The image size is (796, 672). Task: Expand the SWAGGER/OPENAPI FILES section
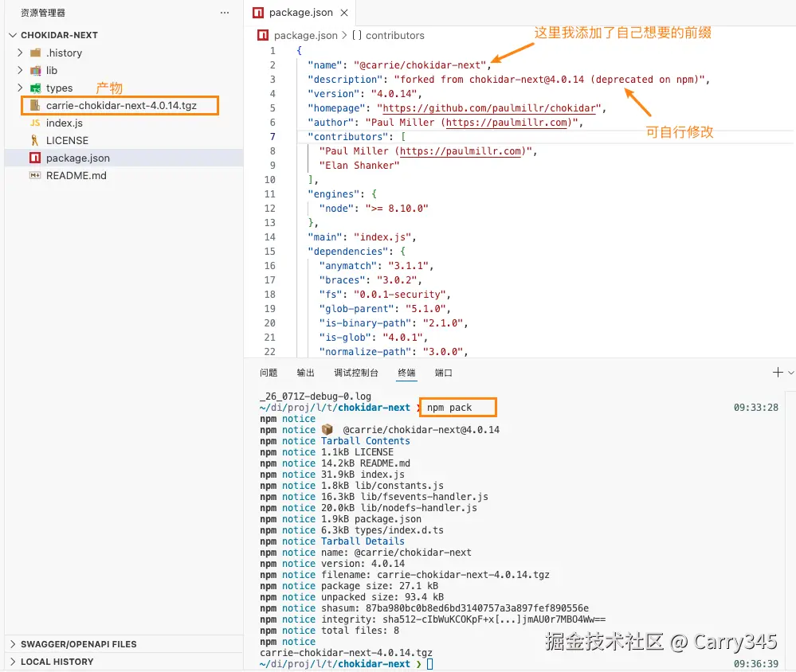pos(78,644)
